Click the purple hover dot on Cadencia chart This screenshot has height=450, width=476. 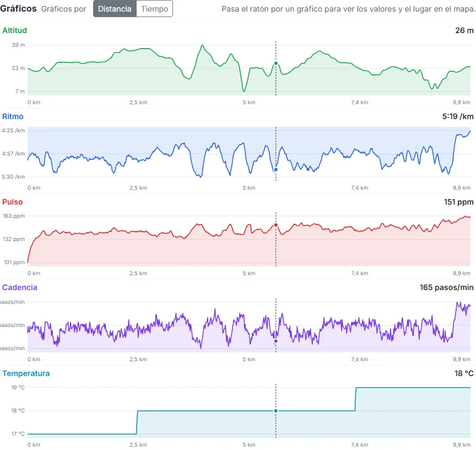[x=276, y=341]
